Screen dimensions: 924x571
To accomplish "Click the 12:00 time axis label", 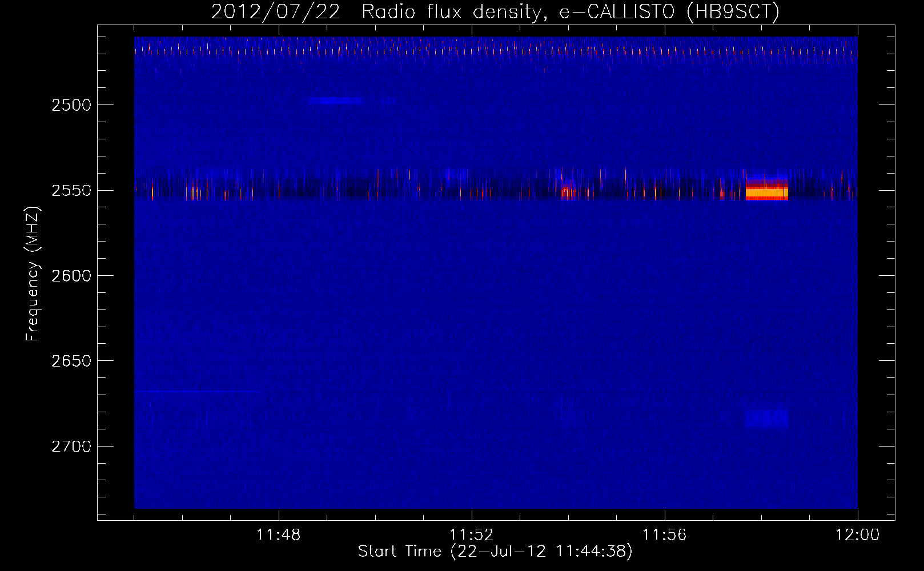I will tap(858, 535).
